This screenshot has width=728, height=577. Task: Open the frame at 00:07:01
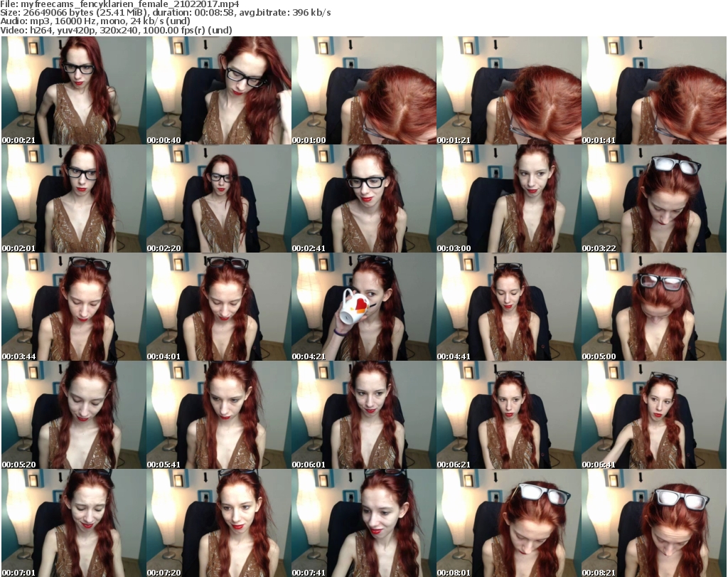(x=73, y=523)
